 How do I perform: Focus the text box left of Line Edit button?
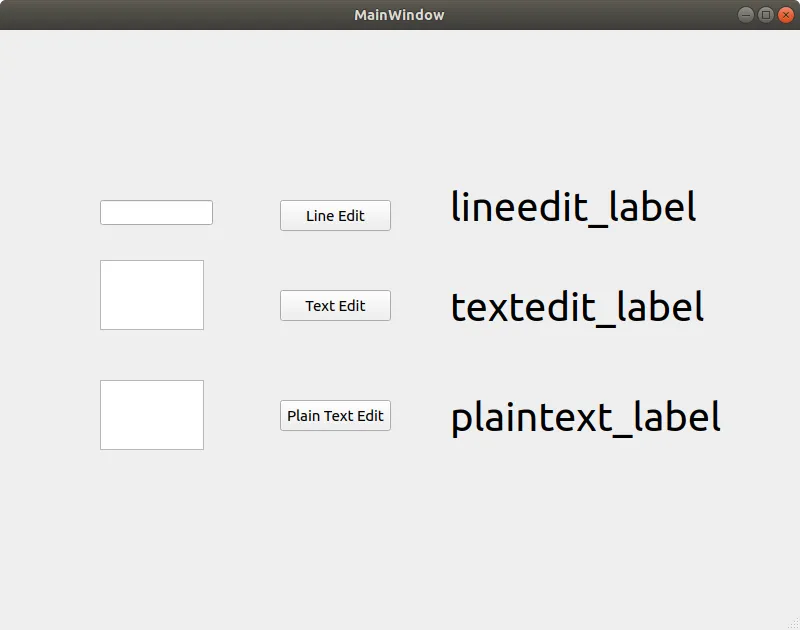[156, 213]
